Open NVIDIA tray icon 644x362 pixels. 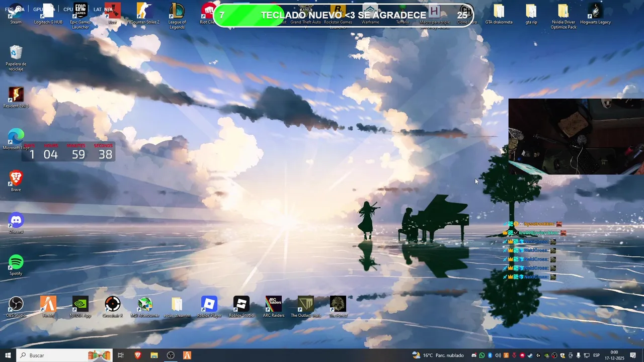click(x=546, y=355)
